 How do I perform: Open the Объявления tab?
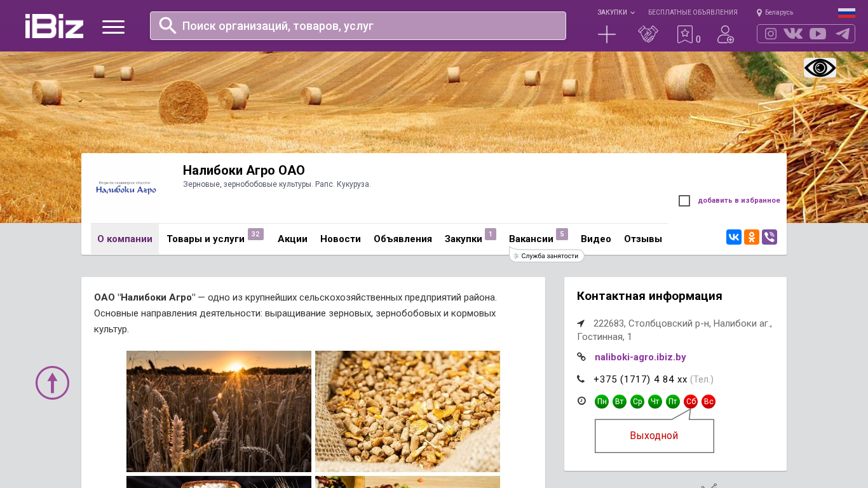pyautogui.click(x=403, y=239)
